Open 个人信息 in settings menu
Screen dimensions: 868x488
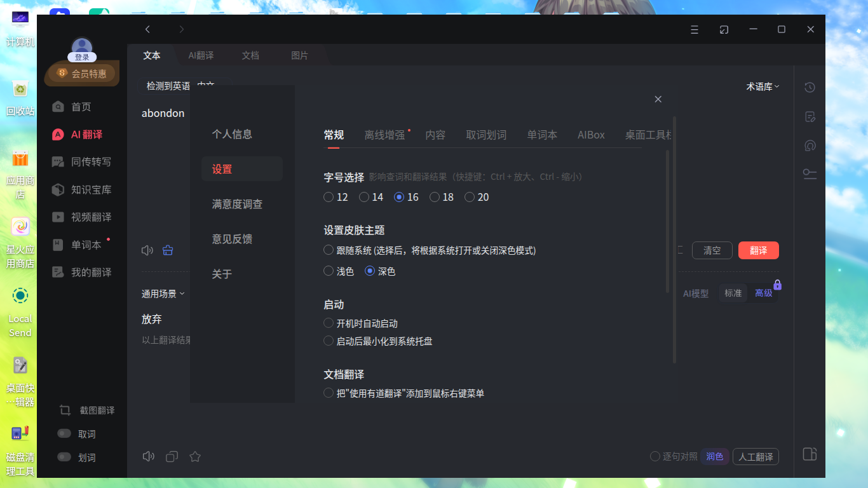click(232, 134)
